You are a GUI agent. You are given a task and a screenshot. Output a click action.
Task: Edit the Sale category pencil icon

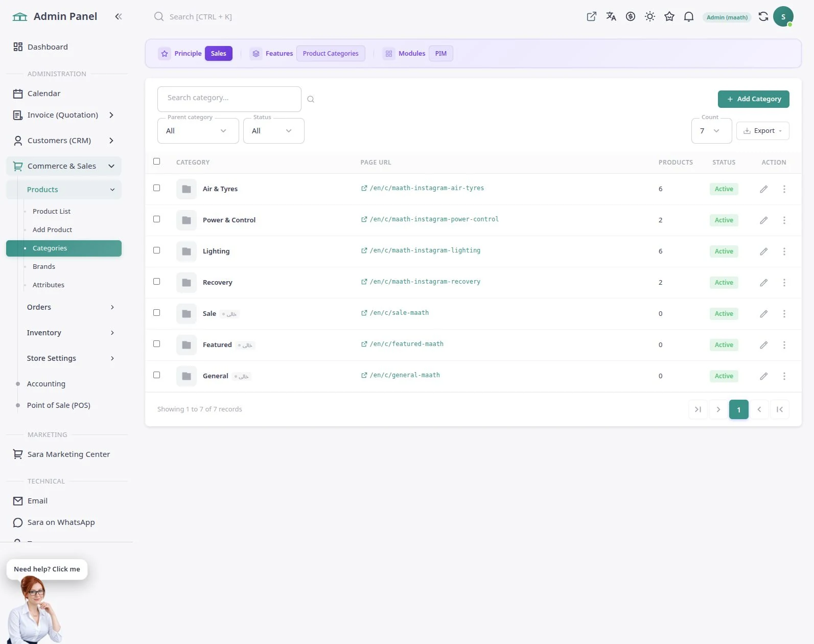763,314
